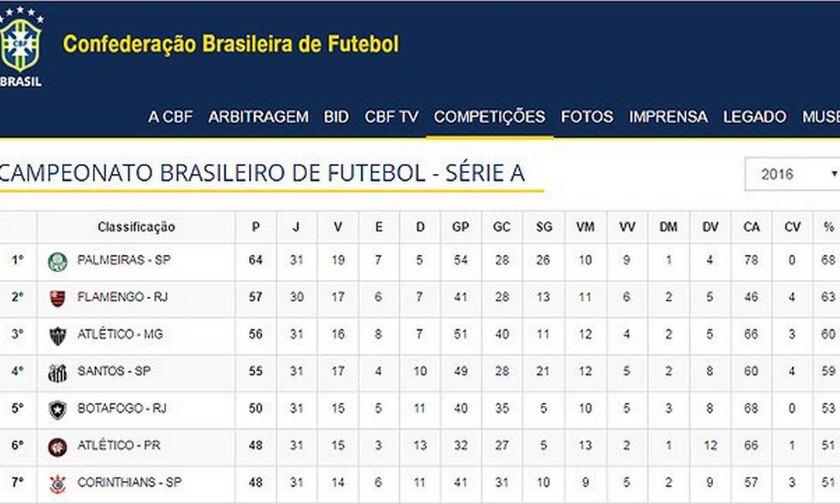Go to ARBITRAGEM in navigation bar
Image resolution: width=840 pixels, height=504 pixels.
[258, 117]
